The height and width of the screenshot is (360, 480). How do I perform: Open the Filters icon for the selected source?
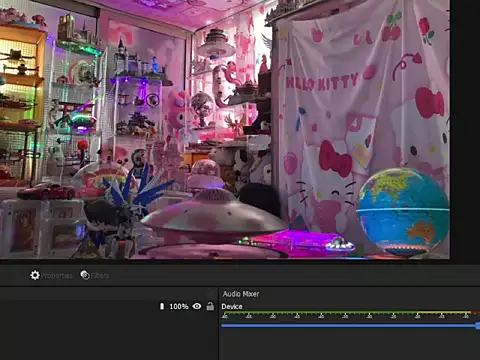click(85, 275)
